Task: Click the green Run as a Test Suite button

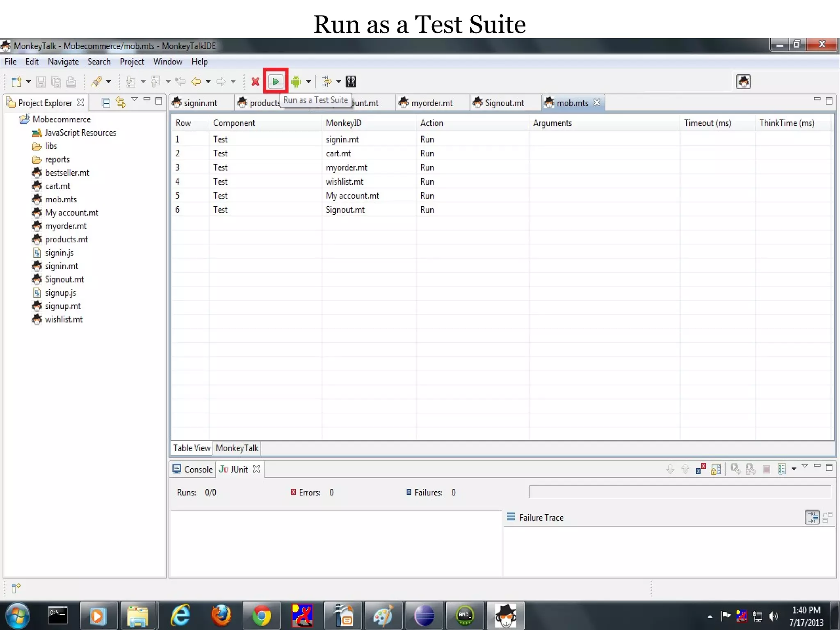Action: [x=276, y=82]
